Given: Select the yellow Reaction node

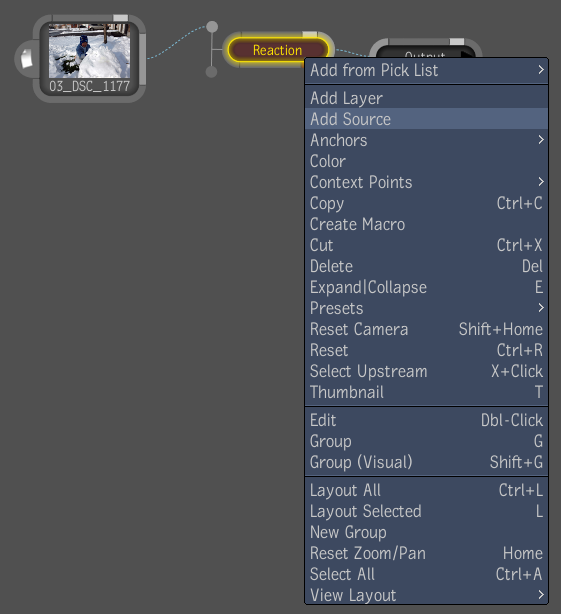Looking at the screenshot, I should tap(278, 50).
